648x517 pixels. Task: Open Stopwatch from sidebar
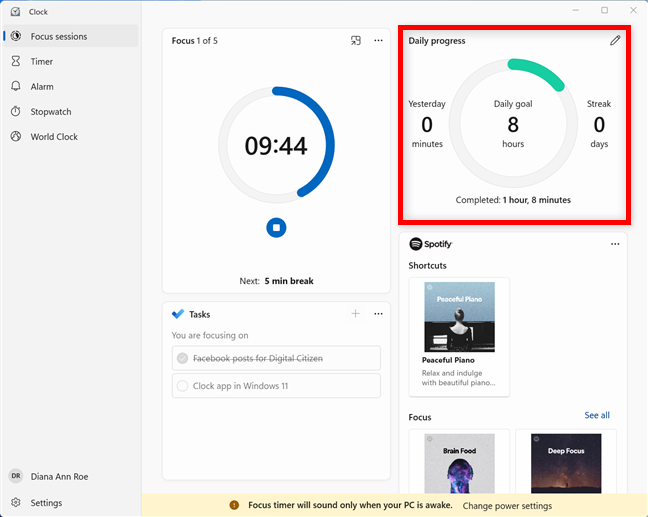50,112
